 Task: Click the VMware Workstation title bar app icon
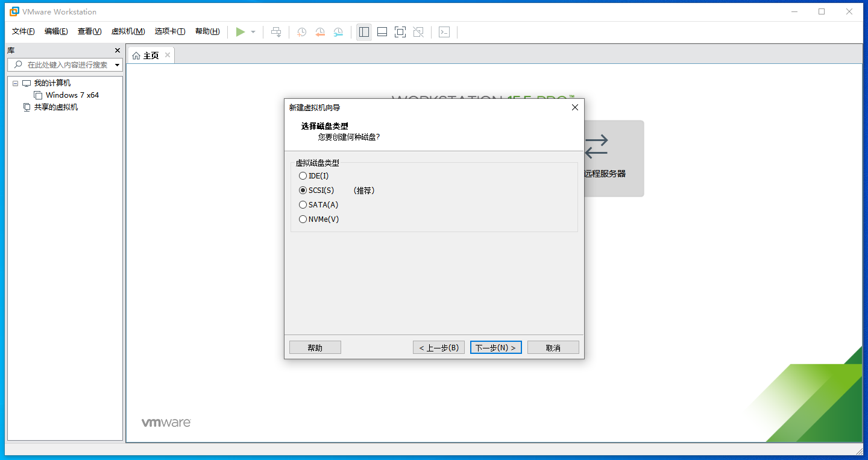pyautogui.click(x=14, y=11)
